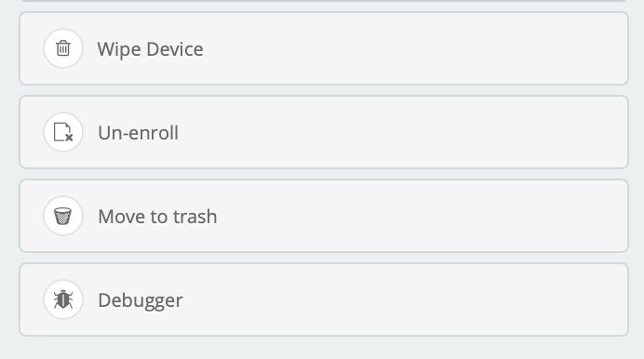Tap the circular badge beside Un-enroll
The image size is (644, 359).
[x=63, y=132]
